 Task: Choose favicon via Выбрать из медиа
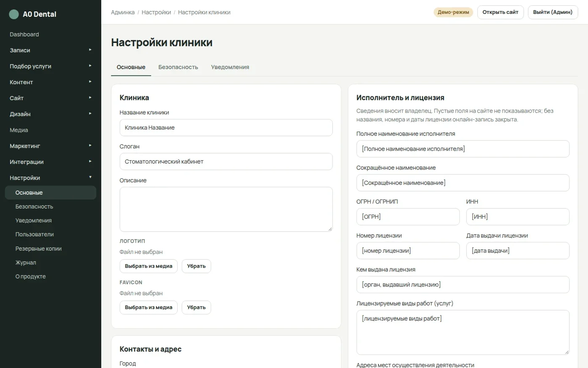(149, 307)
